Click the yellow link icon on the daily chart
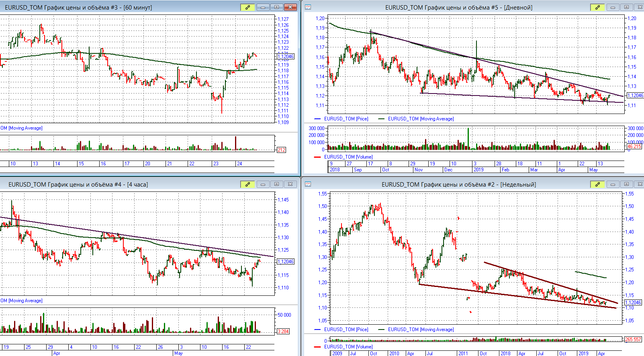This screenshot has width=644, height=356. (597, 7)
